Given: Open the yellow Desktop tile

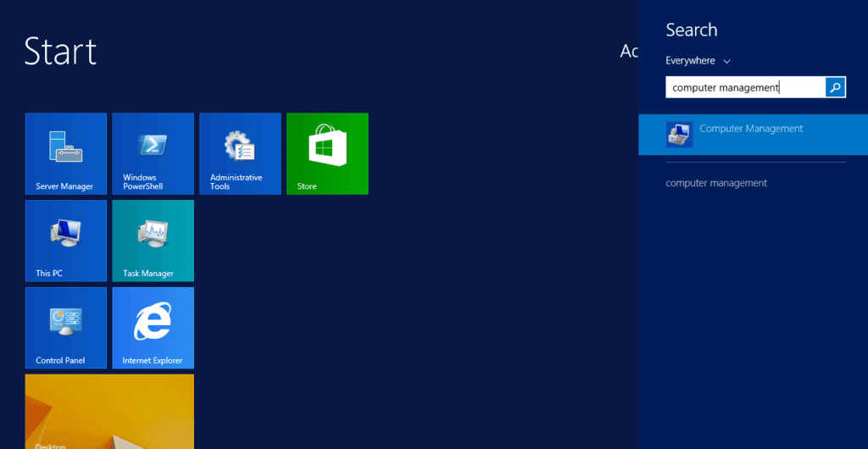Looking at the screenshot, I should (109, 412).
